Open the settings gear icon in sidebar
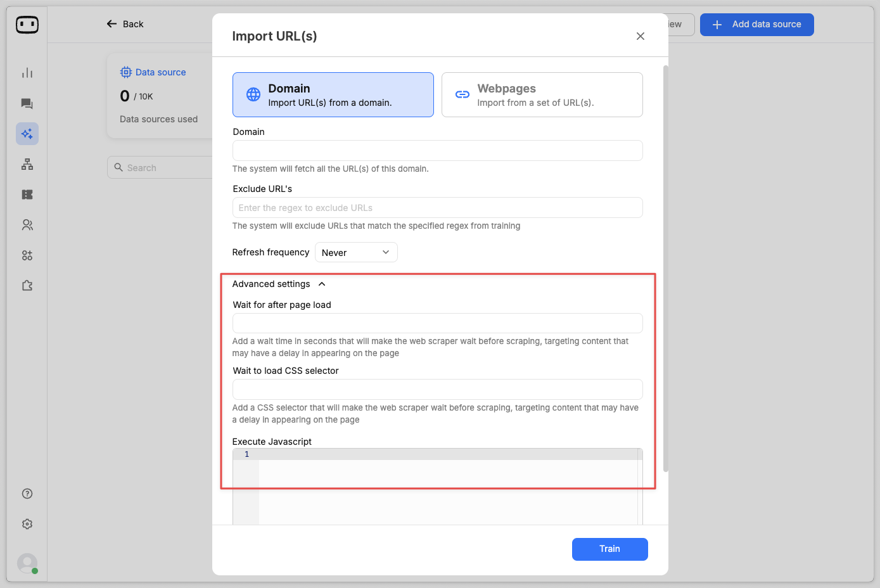 [27, 524]
